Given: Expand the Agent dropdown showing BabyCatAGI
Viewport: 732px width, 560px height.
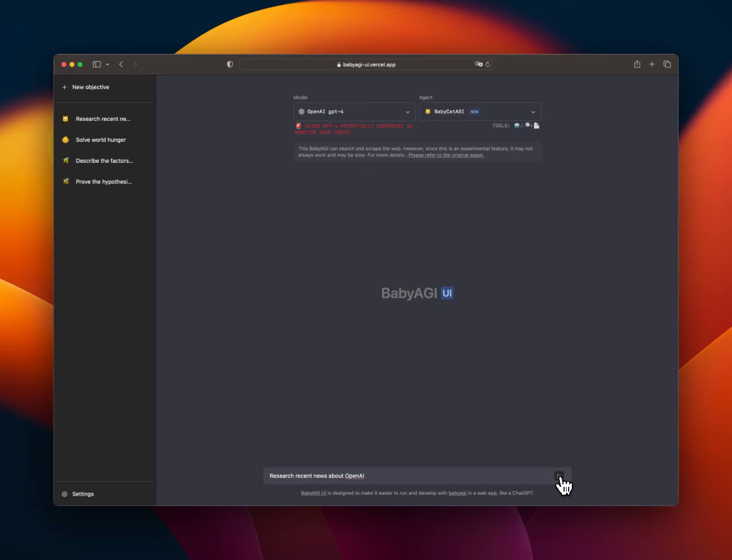Looking at the screenshot, I should (480, 111).
